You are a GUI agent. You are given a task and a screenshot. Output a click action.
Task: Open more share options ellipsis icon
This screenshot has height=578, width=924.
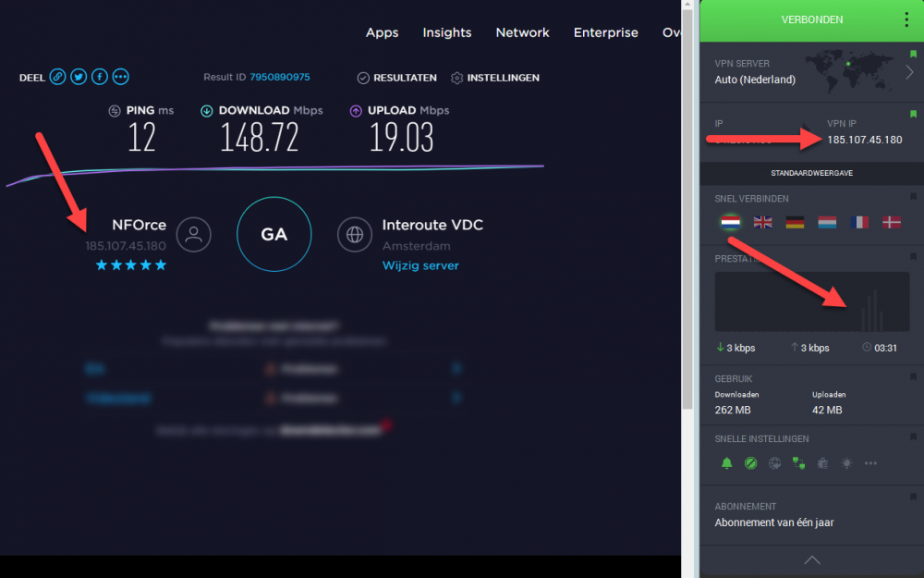click(120, 77)
